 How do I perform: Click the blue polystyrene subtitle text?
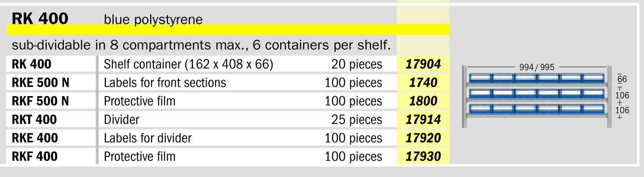pos(153,20)
